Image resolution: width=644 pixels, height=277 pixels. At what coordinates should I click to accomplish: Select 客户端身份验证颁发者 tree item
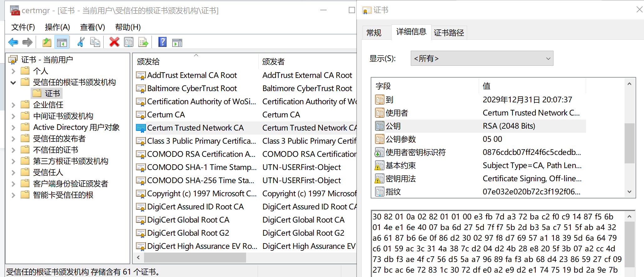[x=70, y=184]
